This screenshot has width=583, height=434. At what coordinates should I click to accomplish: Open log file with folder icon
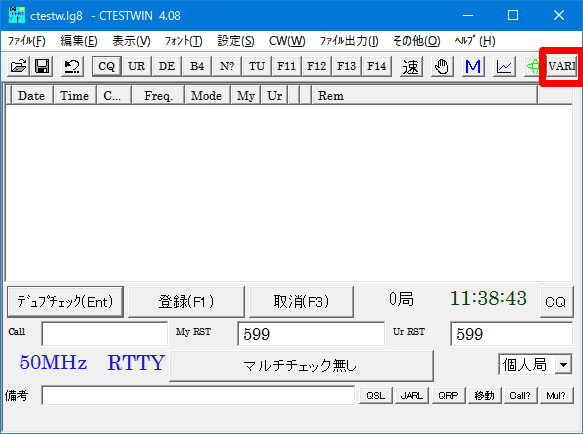(x=18, y=67)
